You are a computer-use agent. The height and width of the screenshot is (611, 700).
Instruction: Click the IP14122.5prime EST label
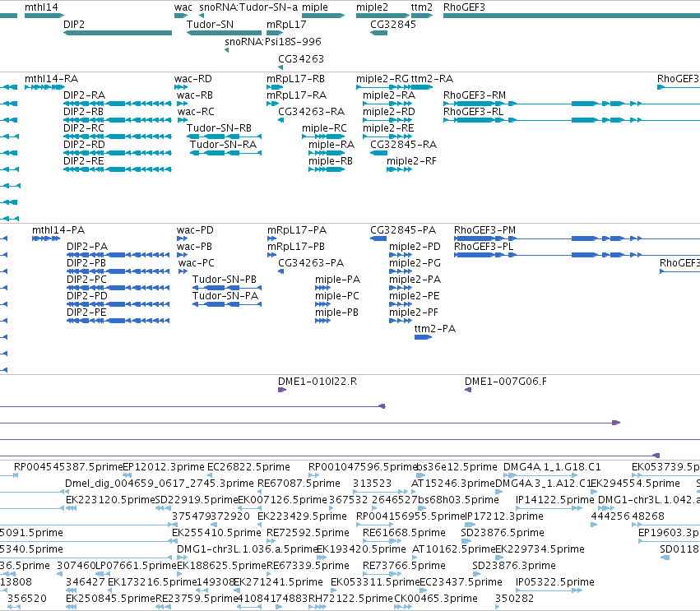click(555, 500)
